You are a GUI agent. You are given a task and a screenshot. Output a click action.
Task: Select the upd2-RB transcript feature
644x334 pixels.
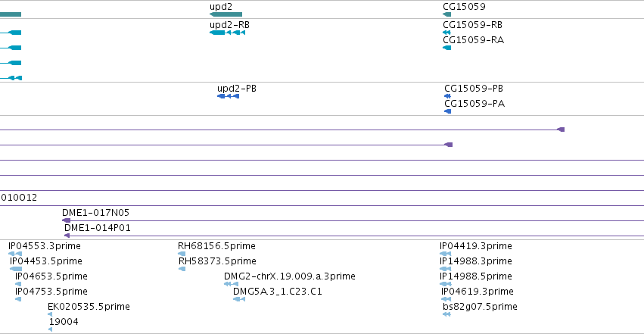click(x=228, y=33)
